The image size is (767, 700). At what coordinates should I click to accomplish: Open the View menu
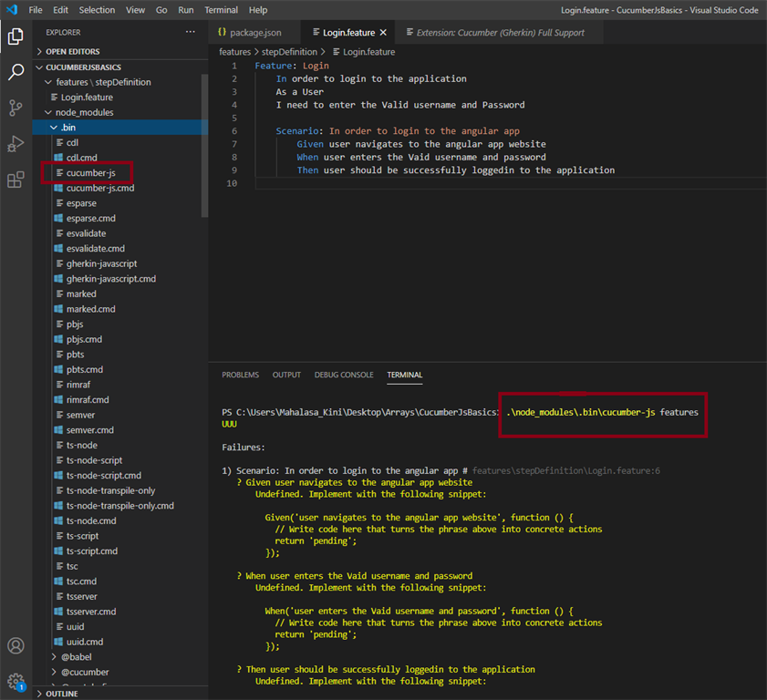click(x=136, y=10)
